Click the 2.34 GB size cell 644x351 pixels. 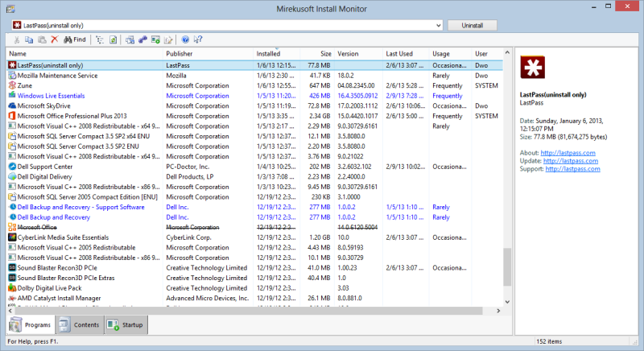(x=320, y=116)
